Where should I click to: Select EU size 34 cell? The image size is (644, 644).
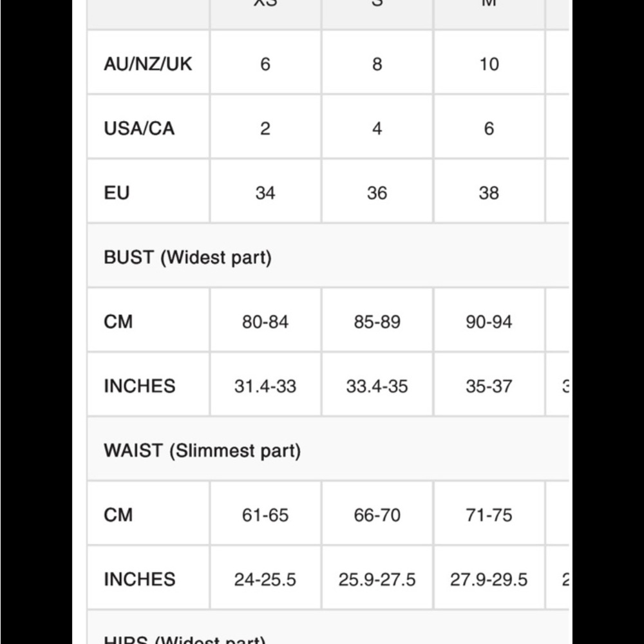(x=265, y=193)
